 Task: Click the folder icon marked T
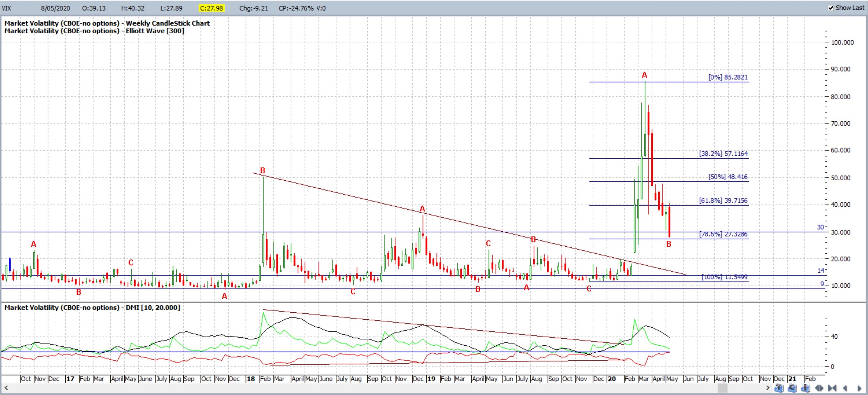coord(779,388)
